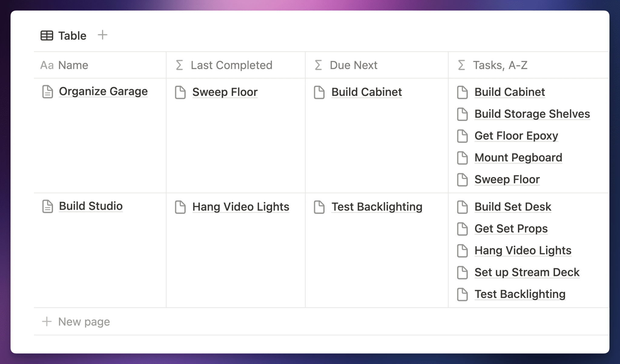This screenshot has height=364, width=620.
Task: Open the Tasks, A-Z column menu
Action: 500,65
